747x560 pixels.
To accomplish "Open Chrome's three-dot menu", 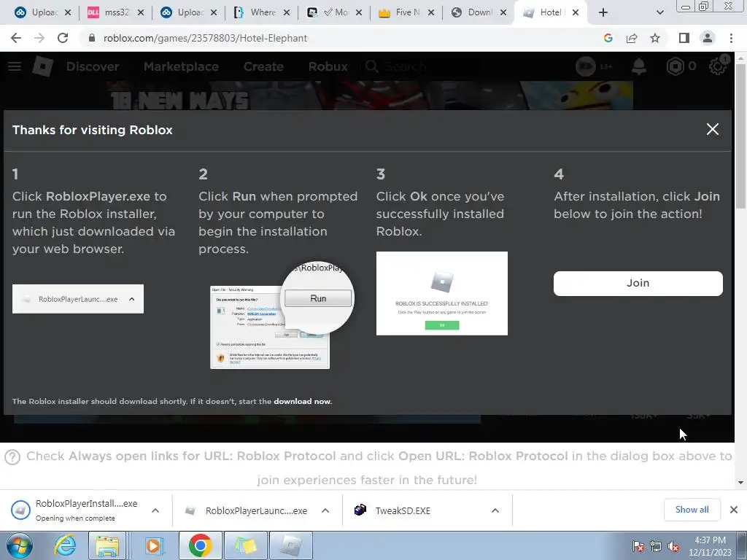I will pos(731,38).
